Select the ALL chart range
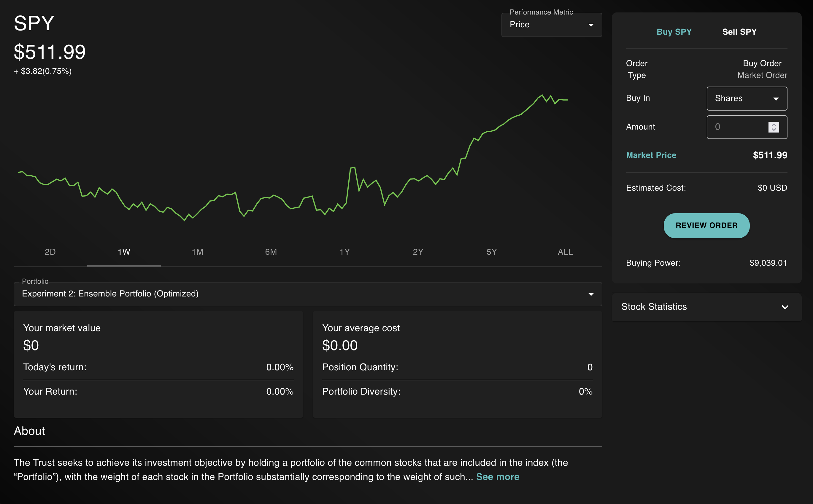This screenshot has width=813, height=504. (565, 252)
